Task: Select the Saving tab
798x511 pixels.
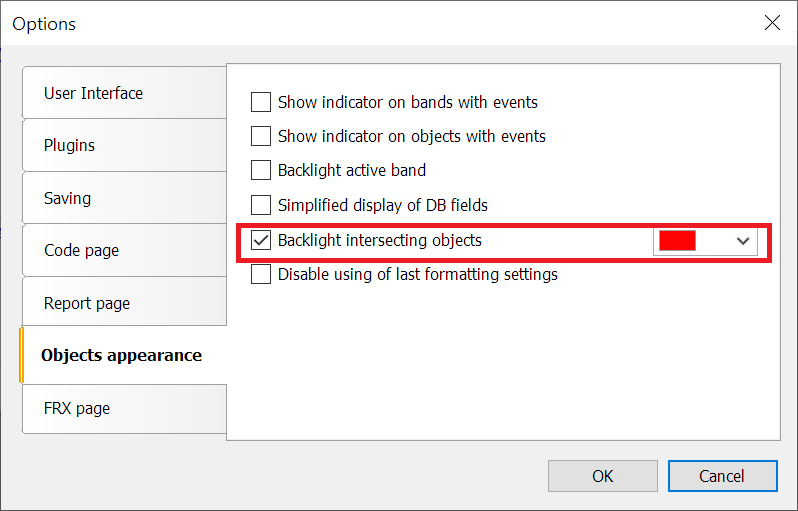Action: click(x=124, y=198)
